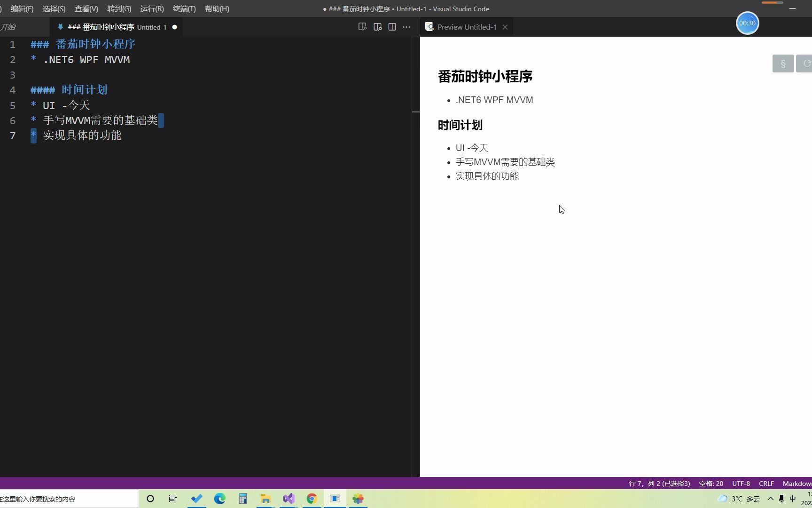Click the section symbol button in preview

click(783, 63)
